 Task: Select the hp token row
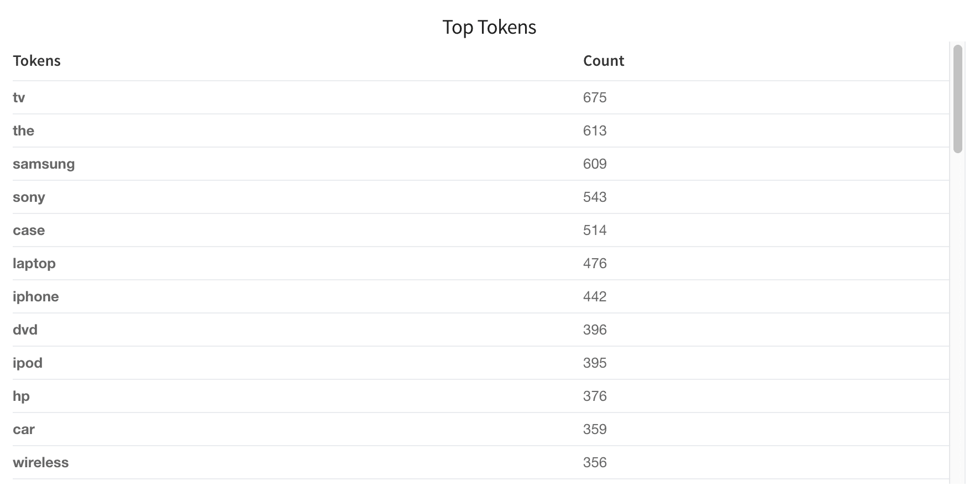click(481, 396)
